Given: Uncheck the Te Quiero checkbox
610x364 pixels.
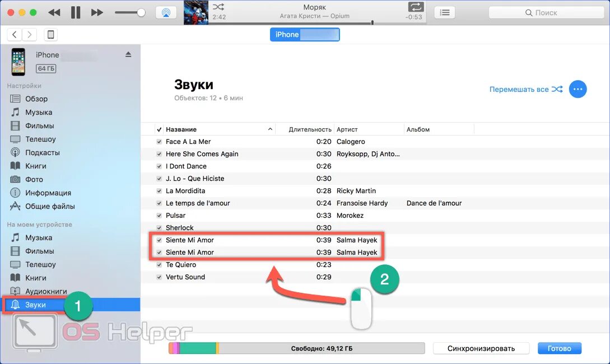Looking at the screenshot, I should click(x=159, y=265).
